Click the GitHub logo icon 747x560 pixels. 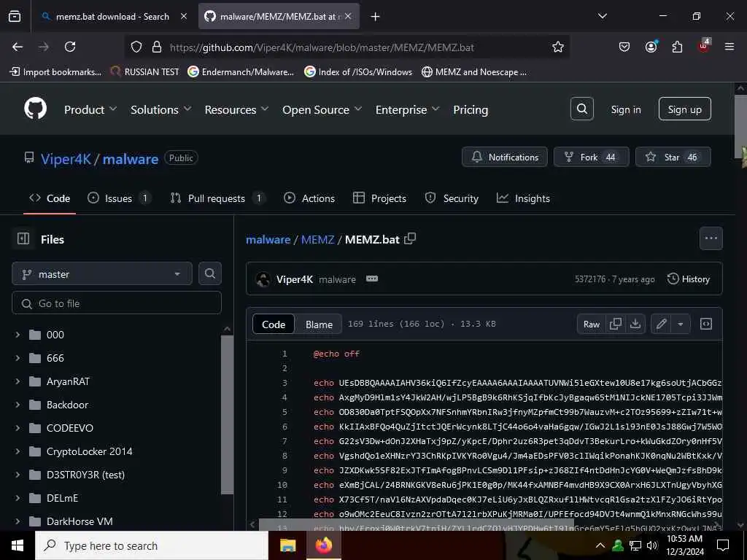pos(36,109)
